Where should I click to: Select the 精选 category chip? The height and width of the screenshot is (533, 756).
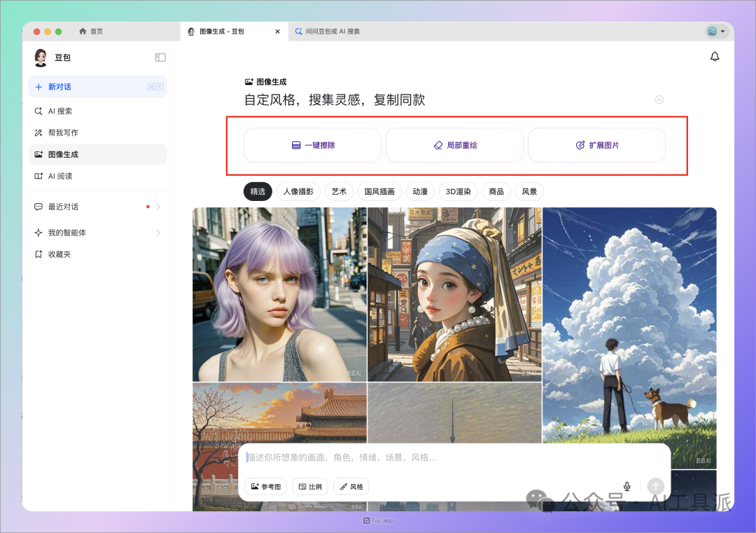(x=258, y=191)
